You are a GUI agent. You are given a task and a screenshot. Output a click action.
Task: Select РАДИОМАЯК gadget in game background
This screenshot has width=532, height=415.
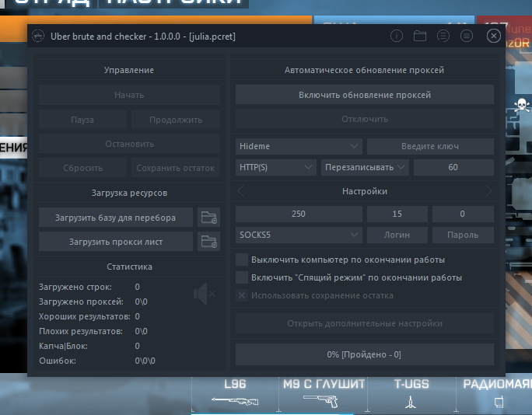pyautogui.click(x=495, y=393)
